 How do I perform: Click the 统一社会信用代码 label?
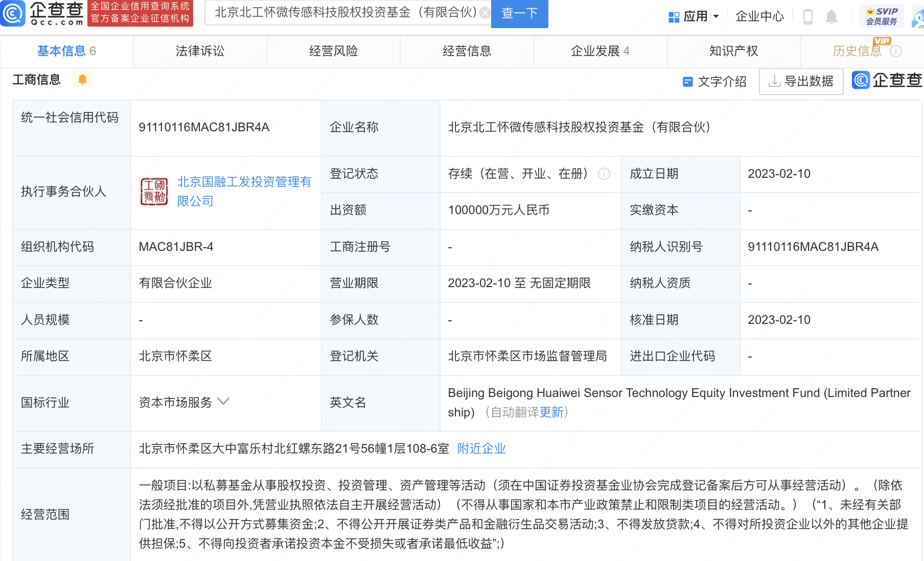70,118
